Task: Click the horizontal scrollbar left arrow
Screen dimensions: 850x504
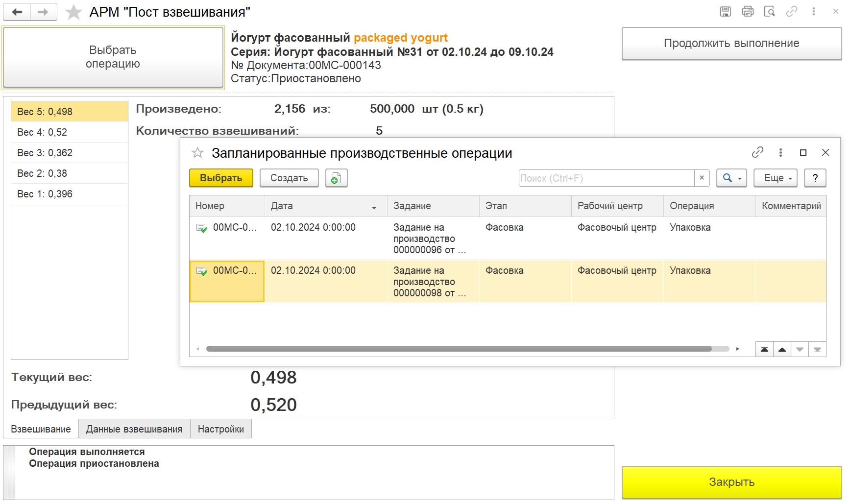Action: (197, 349)
